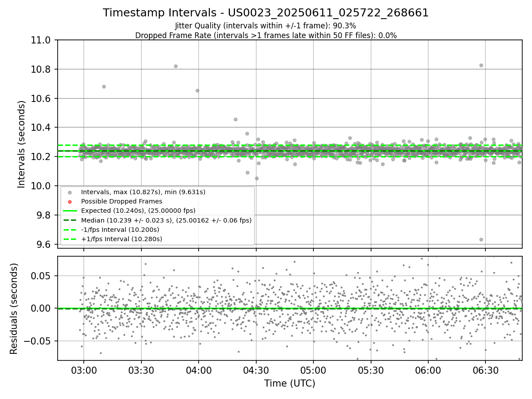Viewport: 532px width, 399px height.
Task: Select the 'Jitter Quality' 90.3% subtitle line
Action: [266, 26]
